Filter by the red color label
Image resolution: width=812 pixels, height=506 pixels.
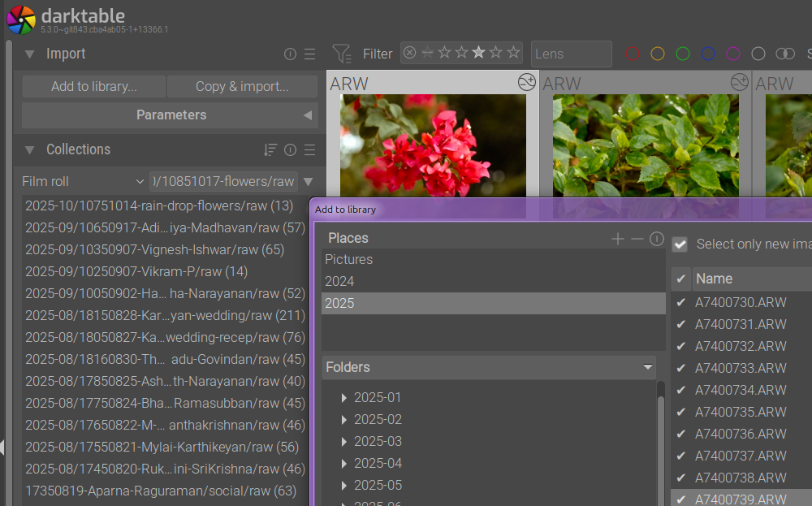(633, 54)
